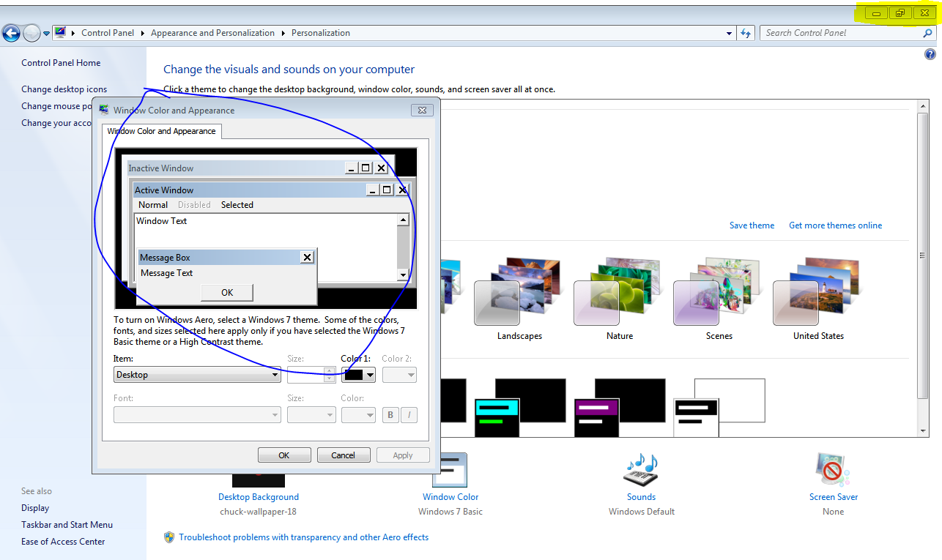Open address bar history dropdown arrow
Screen dimensions: 942x560
tap(729, 33)
